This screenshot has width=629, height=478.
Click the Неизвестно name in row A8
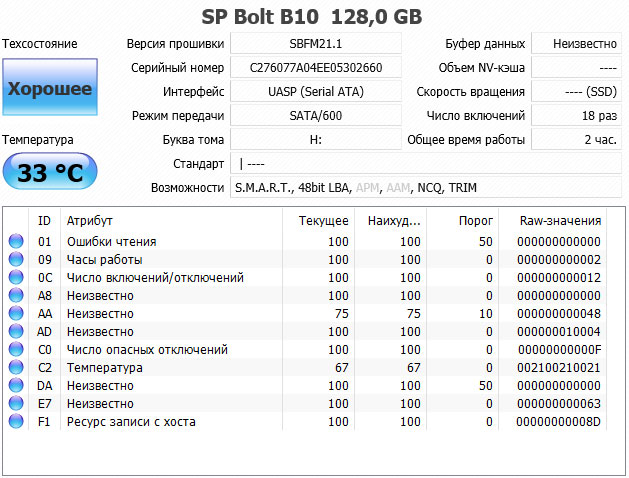100,296
